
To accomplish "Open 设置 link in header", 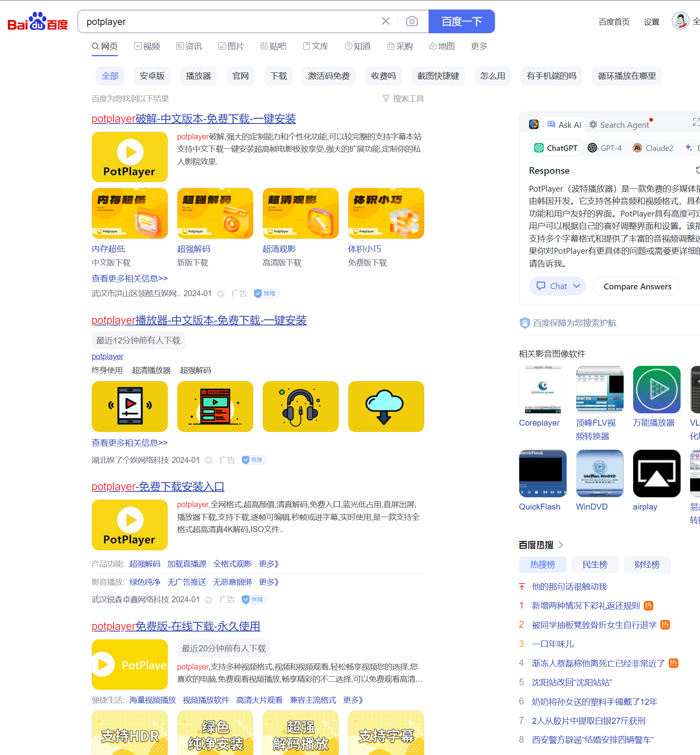I will (651, 22).
